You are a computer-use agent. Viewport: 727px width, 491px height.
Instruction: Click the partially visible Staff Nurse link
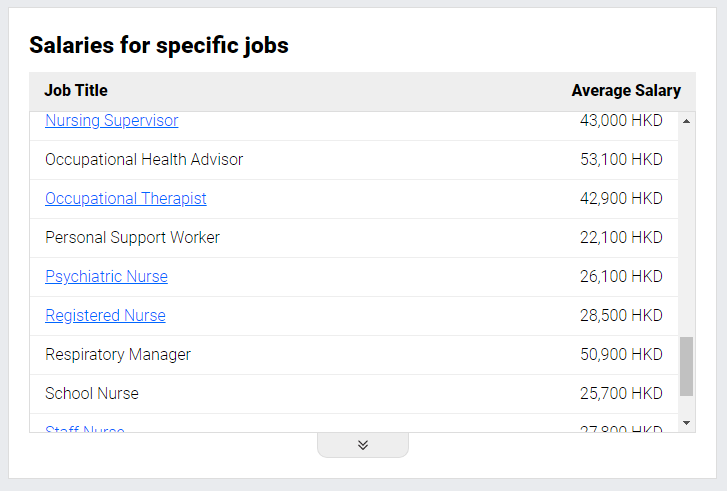click(85, 429)
